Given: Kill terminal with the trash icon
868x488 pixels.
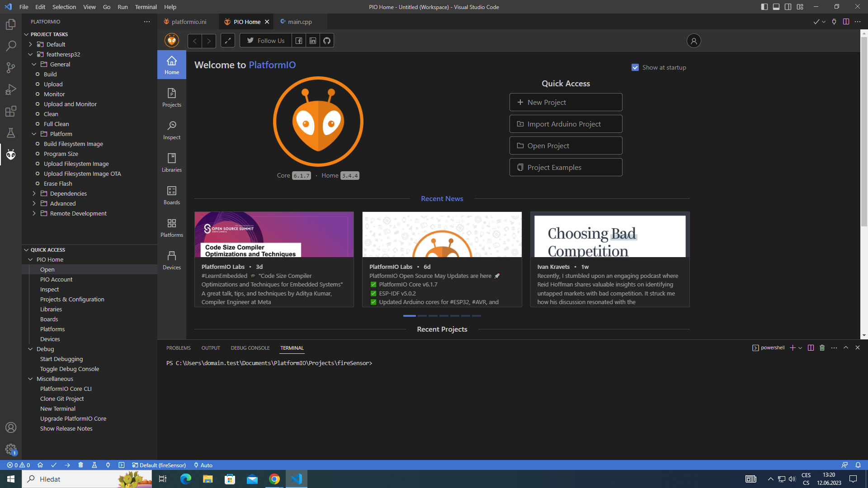Looking at the screenshot, I should pos(822,348).
